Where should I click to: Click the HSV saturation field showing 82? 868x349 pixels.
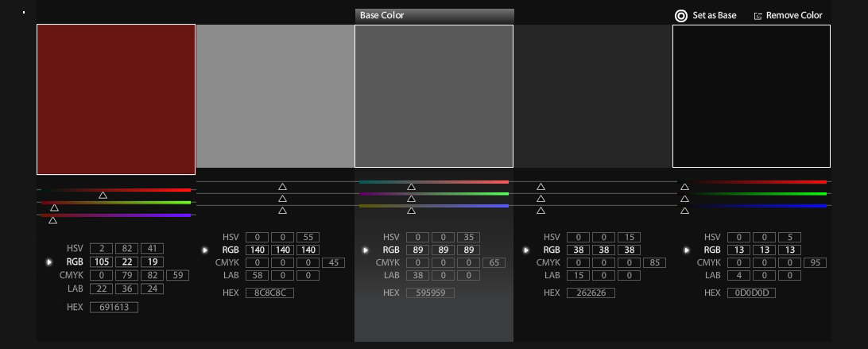click(x=126, y=249)
